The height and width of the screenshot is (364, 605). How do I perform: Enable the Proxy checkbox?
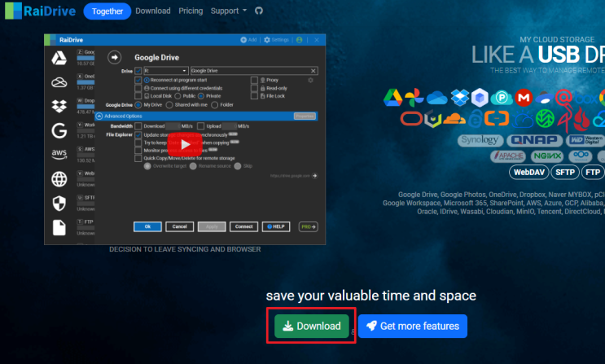254,81
